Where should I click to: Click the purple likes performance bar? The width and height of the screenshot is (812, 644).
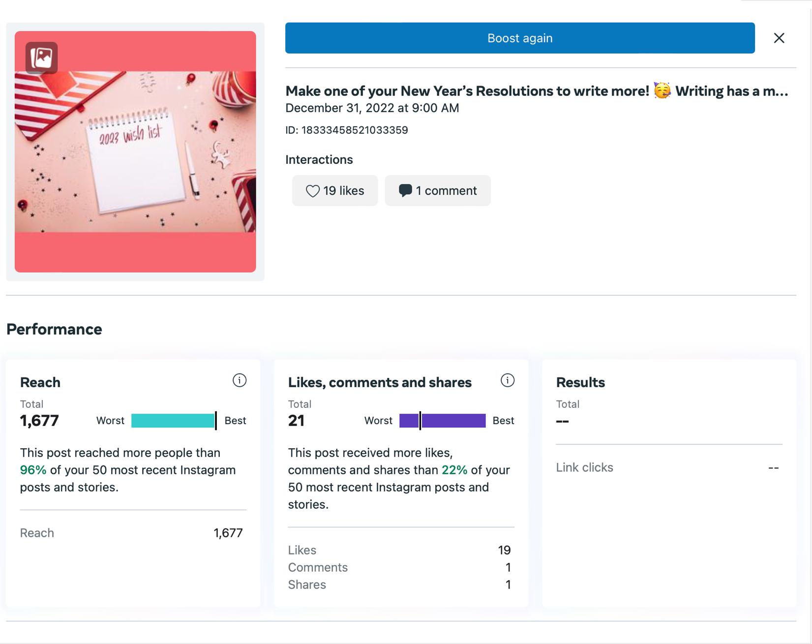click(x=443, y=421)
